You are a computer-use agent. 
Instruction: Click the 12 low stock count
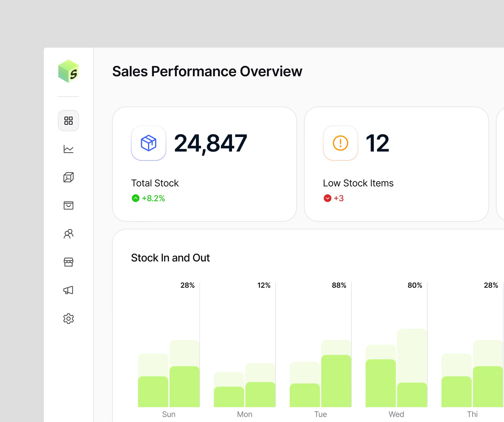(377, 143)
